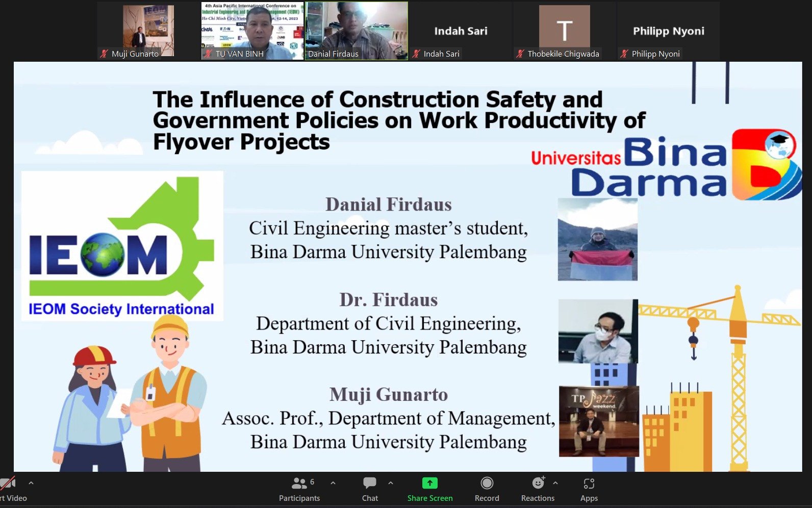
Task: Expand the Reactions options arrow
Action: [x=555, y=482]
